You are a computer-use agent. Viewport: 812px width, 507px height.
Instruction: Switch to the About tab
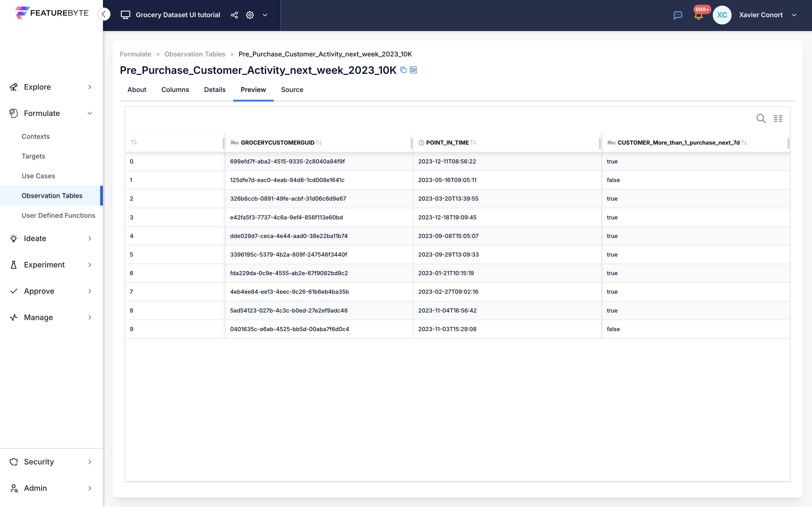point(137,90)
